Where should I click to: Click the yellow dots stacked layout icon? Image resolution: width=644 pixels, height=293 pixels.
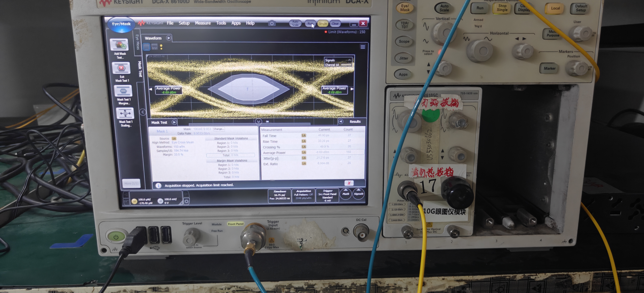(x=161, y=47)
